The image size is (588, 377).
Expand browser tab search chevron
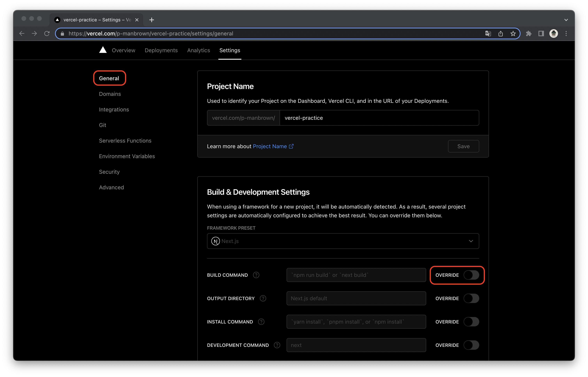[566, 20]
